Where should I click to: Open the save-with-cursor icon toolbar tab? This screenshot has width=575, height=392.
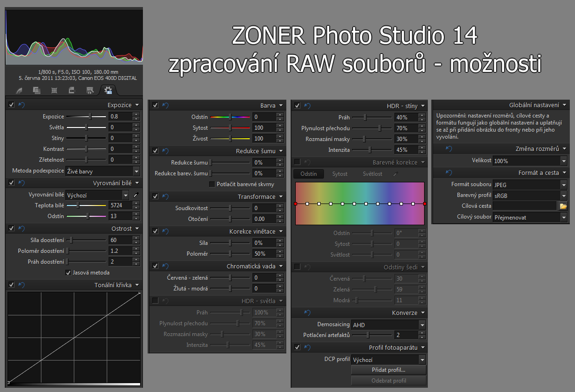coord(90,90)
